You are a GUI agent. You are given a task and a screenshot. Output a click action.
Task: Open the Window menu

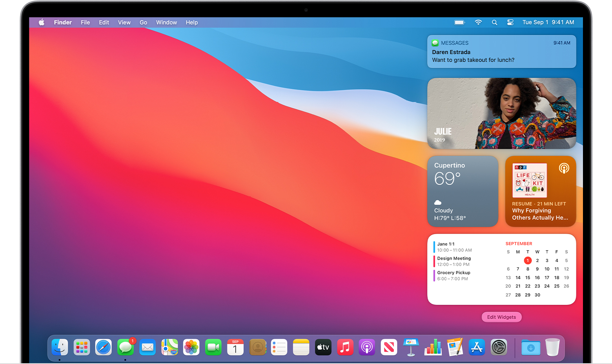coord(166,22)
